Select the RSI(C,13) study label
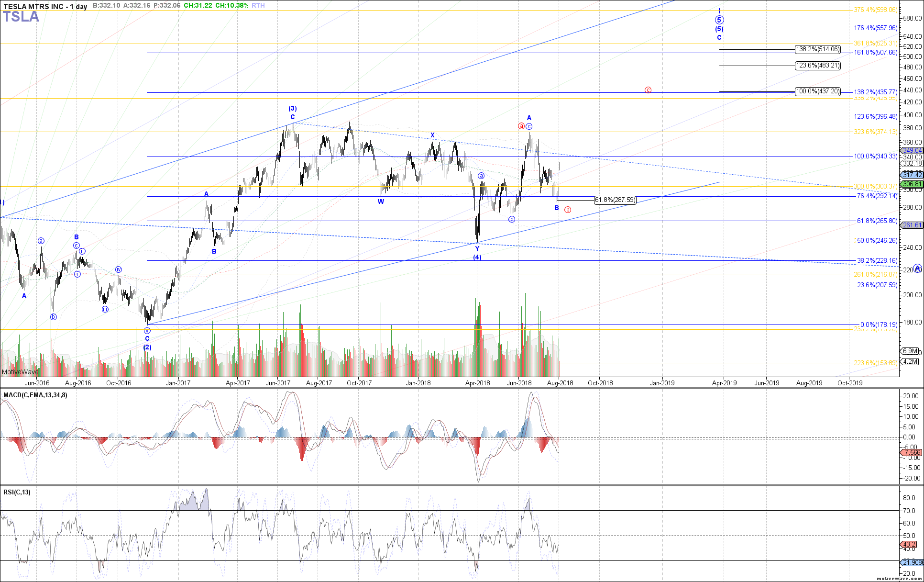Screen dimensions: 924x582 17,492
